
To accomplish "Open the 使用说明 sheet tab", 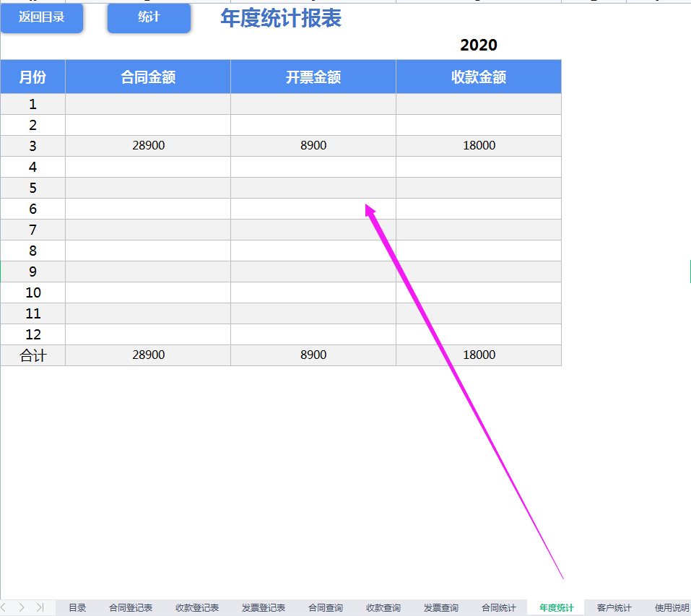I will point(669,607).
